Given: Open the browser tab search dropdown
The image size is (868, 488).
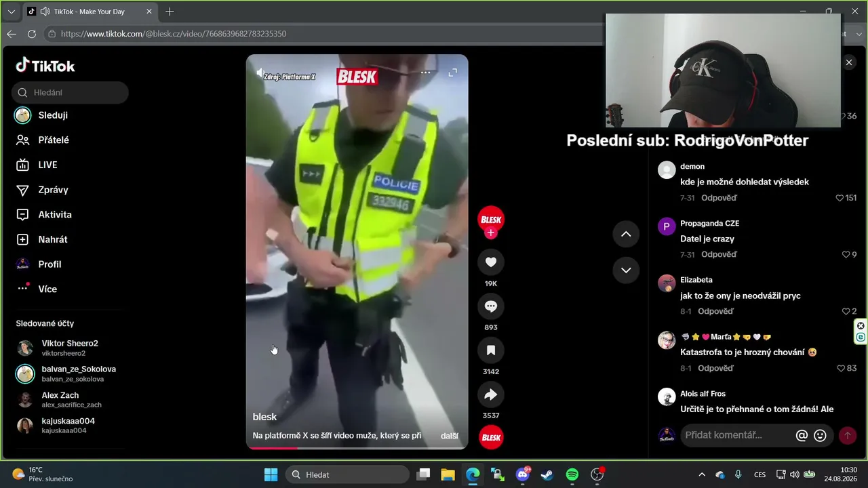Looking at the screenshot, I should 11,12.
